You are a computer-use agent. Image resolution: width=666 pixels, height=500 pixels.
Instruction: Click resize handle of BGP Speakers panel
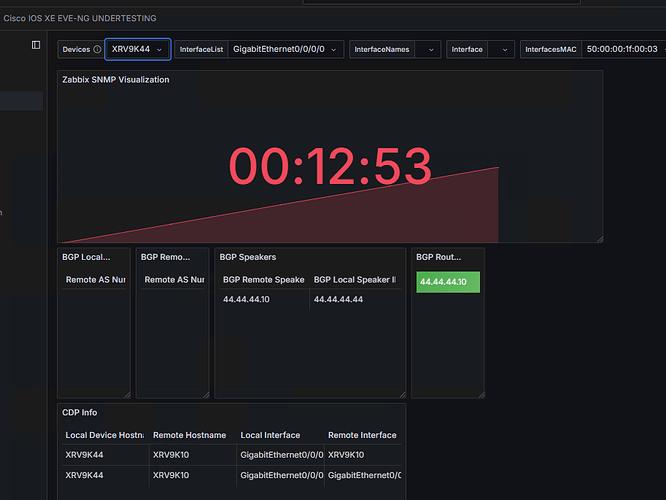[402, 395]
